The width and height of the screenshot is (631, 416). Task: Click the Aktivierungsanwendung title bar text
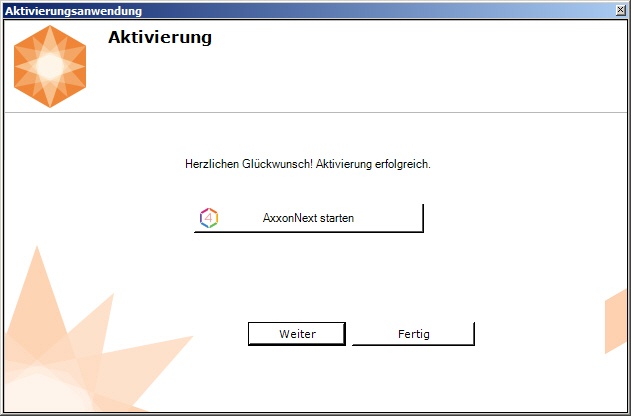[x=73, y=11]
